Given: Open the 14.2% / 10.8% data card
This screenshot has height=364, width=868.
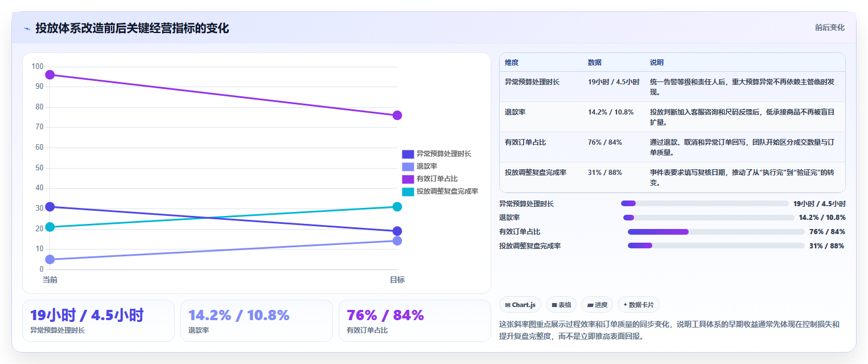Looking at the screenshot, I should [257, 321].
